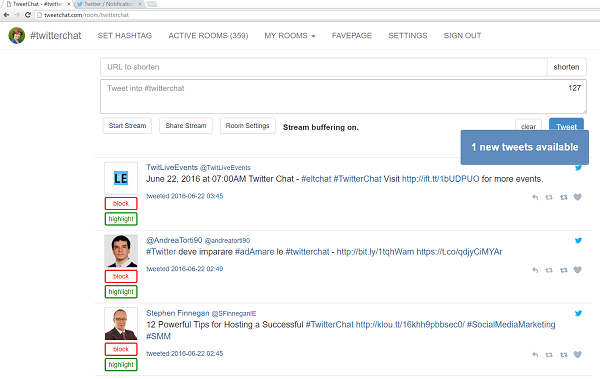Reply to the AndreaTorti90 tweet
Image resolution: width=600 pixels, height=379 pixels.
[x=535, y=270]
